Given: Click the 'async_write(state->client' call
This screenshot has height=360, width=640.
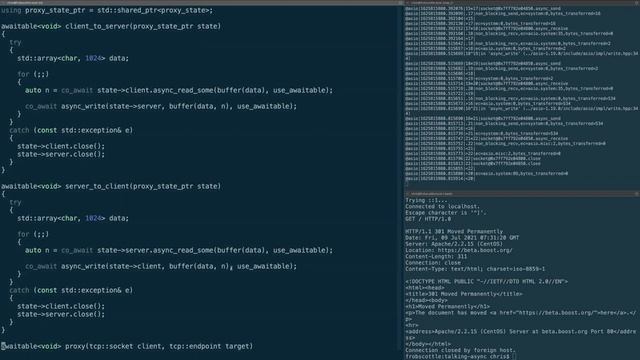Looking at the screenshot, I should pos(113,266).
